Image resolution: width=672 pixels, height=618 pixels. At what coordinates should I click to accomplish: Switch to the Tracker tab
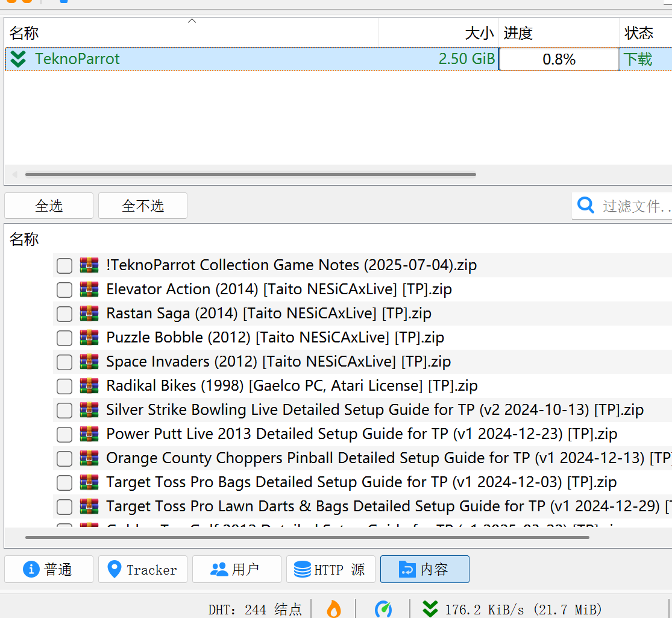143,569
